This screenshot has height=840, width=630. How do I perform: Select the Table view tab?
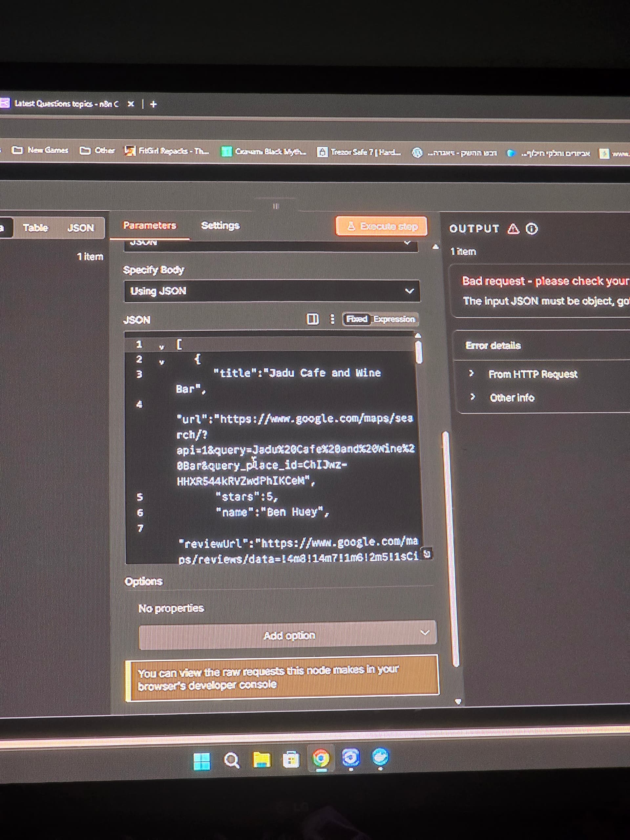tap(35, 228)
